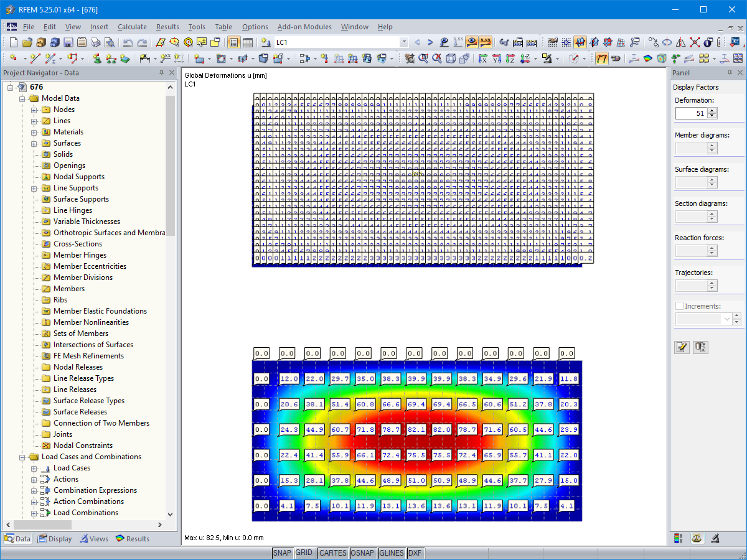
Task: Switch to the Display tab
Action: 55,538
